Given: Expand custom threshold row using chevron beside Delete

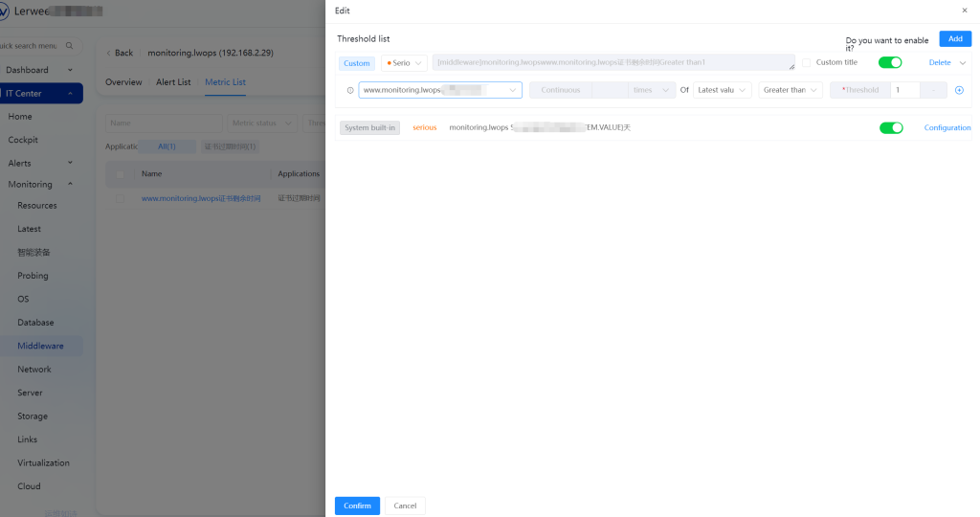Looking at the screenshot, I should (963, 63).
